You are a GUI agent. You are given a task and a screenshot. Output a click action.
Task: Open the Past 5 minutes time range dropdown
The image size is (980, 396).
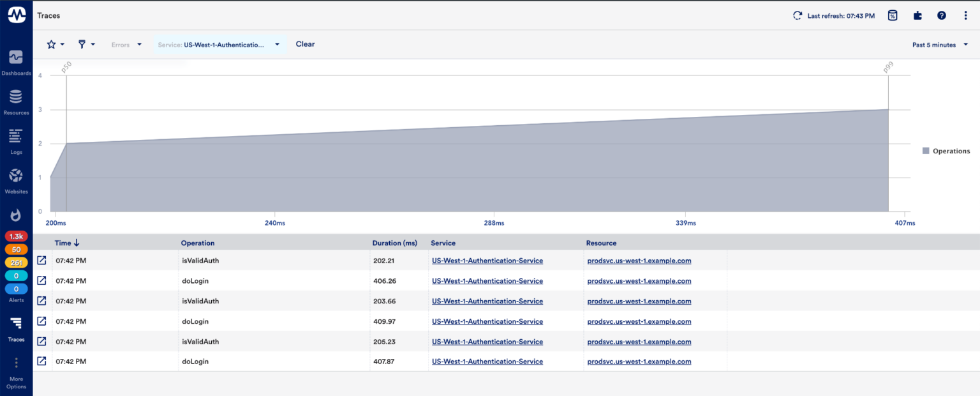click(939, 44)
